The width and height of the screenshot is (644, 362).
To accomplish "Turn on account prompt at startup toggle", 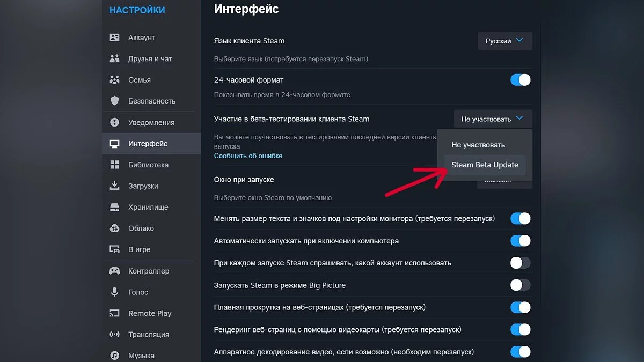I will coord(520,263).
